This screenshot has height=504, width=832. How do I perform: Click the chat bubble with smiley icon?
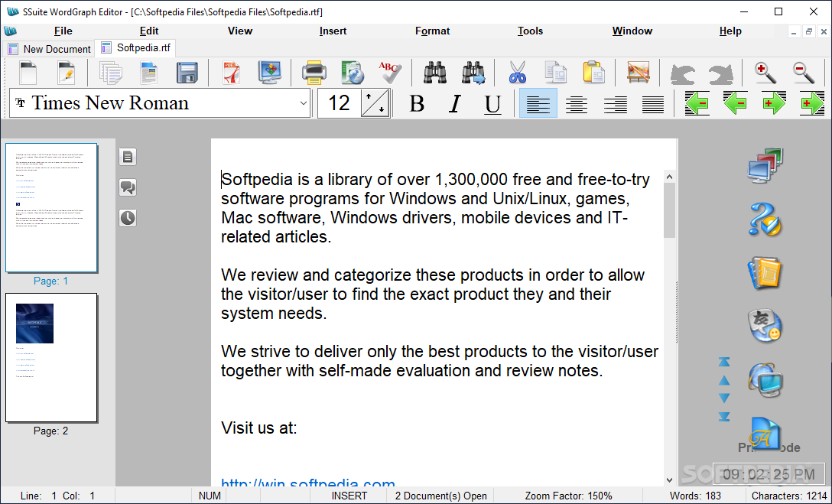(x=765, y=326)
